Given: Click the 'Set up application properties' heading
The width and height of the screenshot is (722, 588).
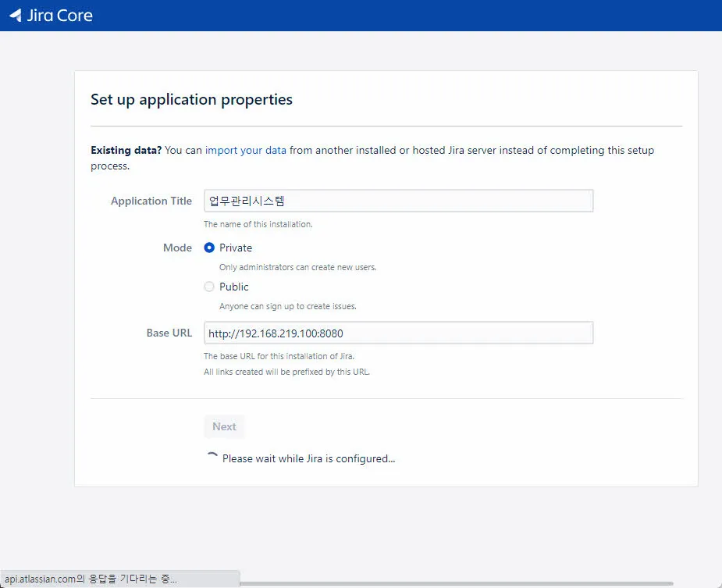Looking at the screenshot, I should point(191,99).
